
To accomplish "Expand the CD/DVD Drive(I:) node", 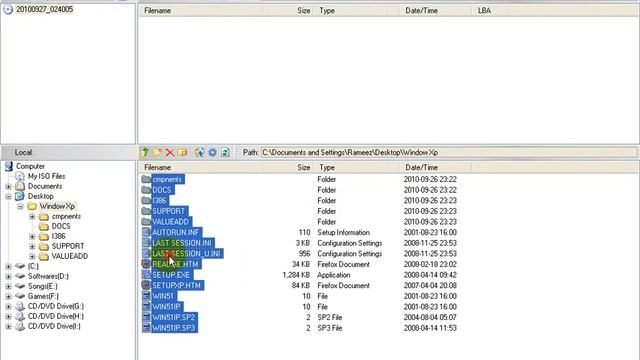I will click(x=8, y=326).
